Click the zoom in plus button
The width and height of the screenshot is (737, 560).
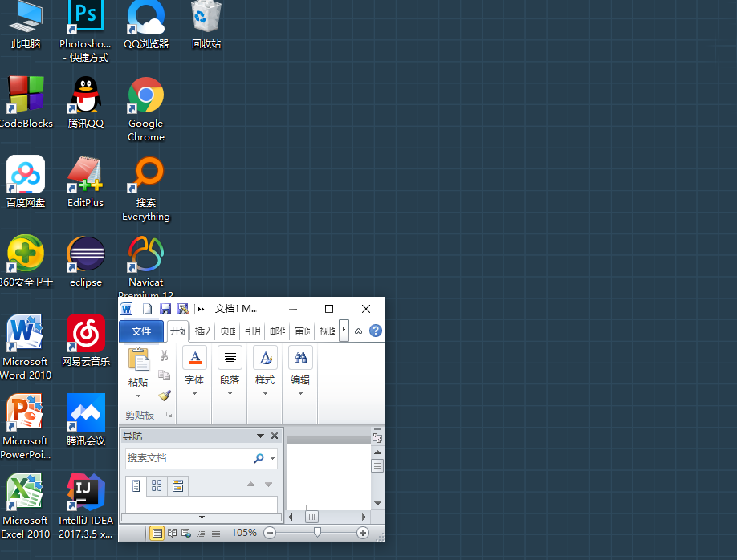362,533
